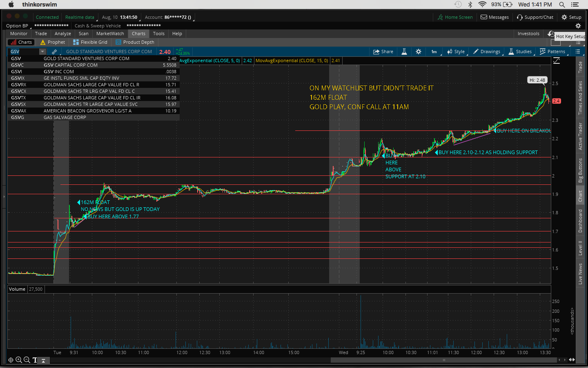Open the Dashboard side panel

click(x=580, y=221)
